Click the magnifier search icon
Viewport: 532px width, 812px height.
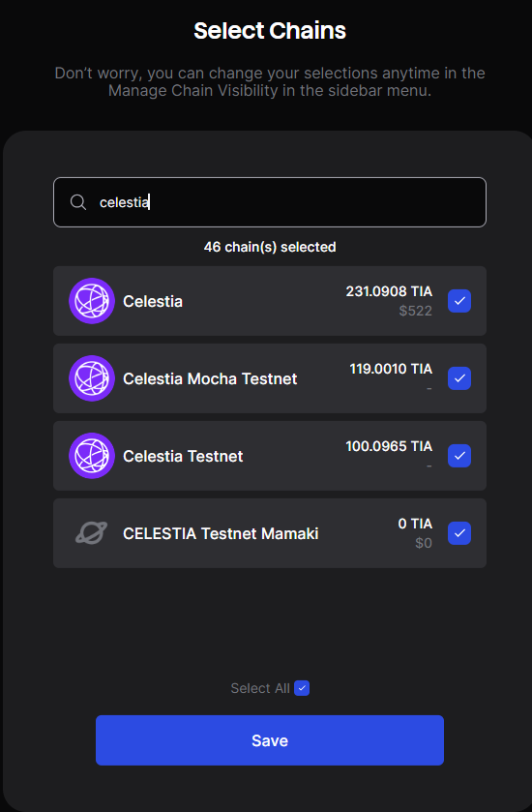click(78, 202)
